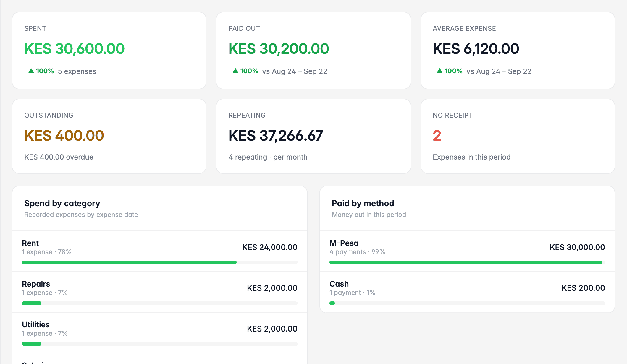Click the '5 expenses' label
Viewport: 627px width, 364px height.
click(x=77, y=71)
